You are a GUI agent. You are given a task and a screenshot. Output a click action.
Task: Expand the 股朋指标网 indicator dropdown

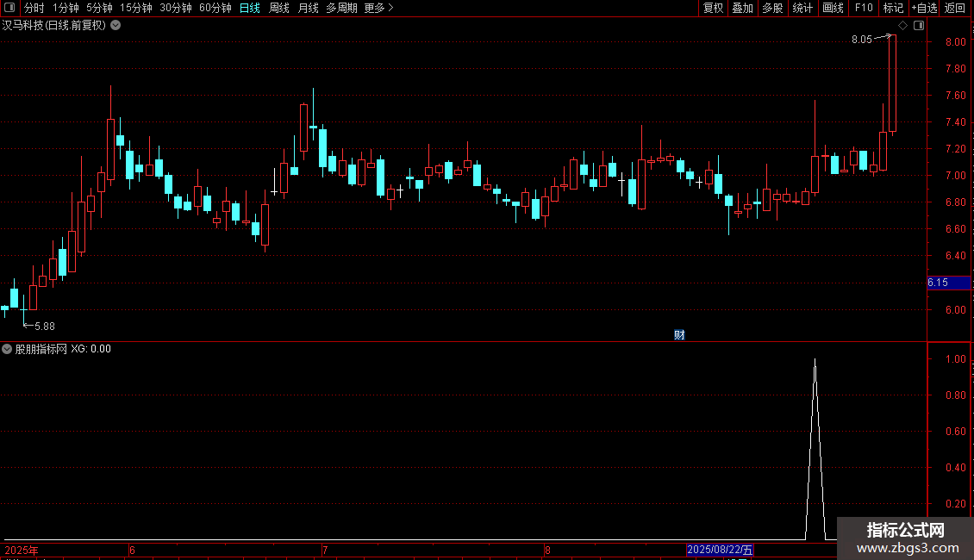pyautogui.click(x=7, y=349)
